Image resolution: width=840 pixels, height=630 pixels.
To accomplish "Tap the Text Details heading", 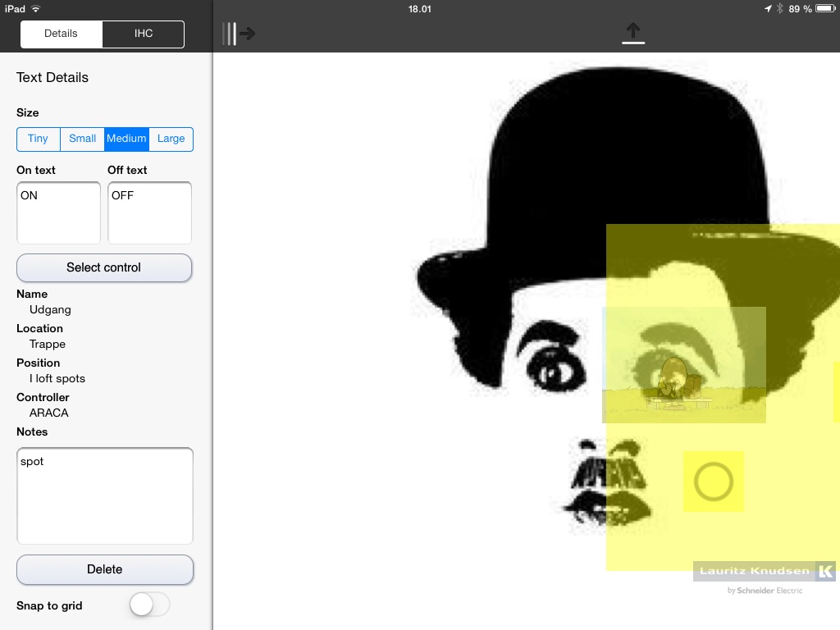I will (x=52, y=78).
